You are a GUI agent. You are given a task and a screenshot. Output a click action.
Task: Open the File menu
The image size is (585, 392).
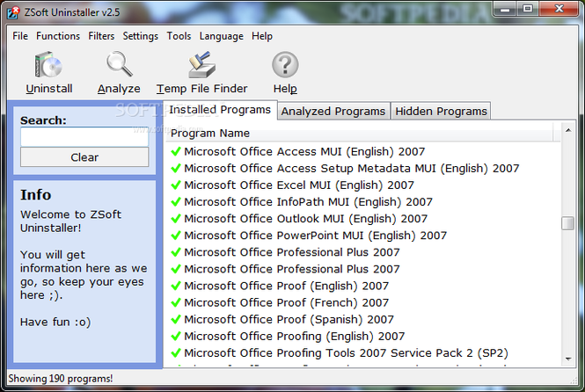click(x=20, y=36)
